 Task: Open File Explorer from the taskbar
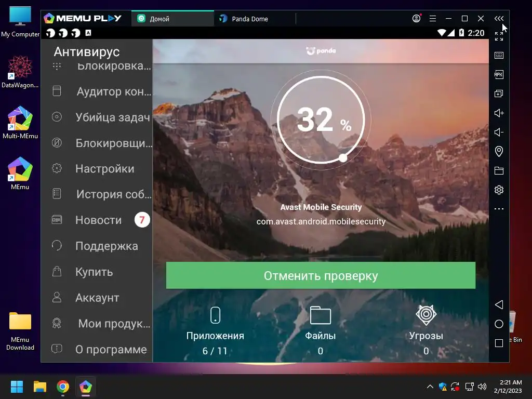39,387
